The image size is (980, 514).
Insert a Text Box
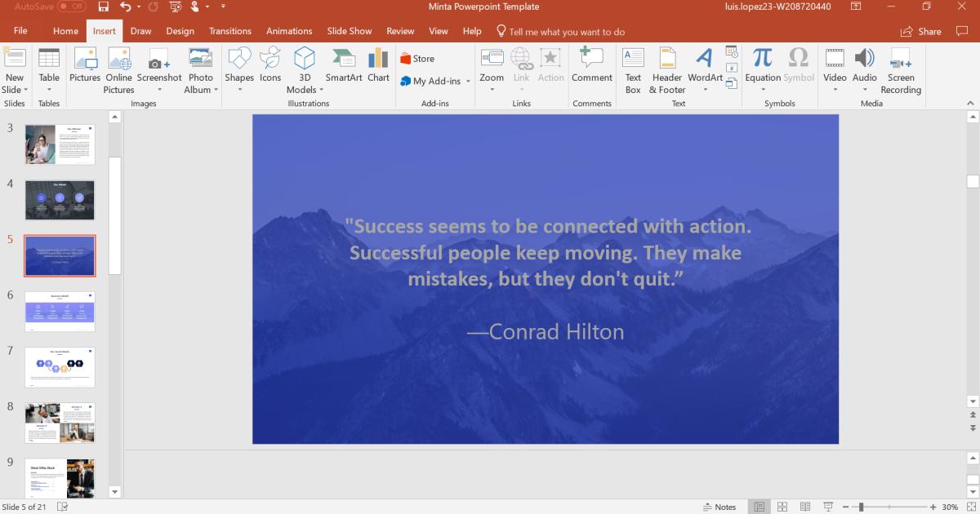point(633,69)
